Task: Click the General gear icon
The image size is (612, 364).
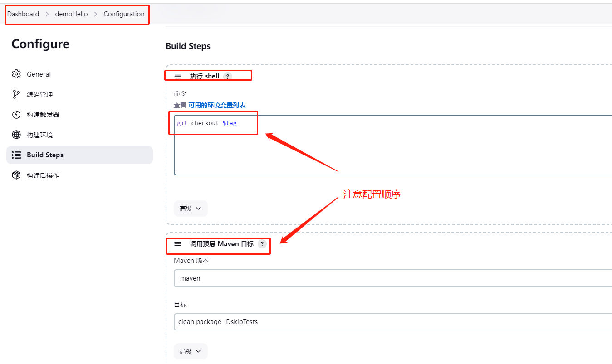Action: pos(16,74)
